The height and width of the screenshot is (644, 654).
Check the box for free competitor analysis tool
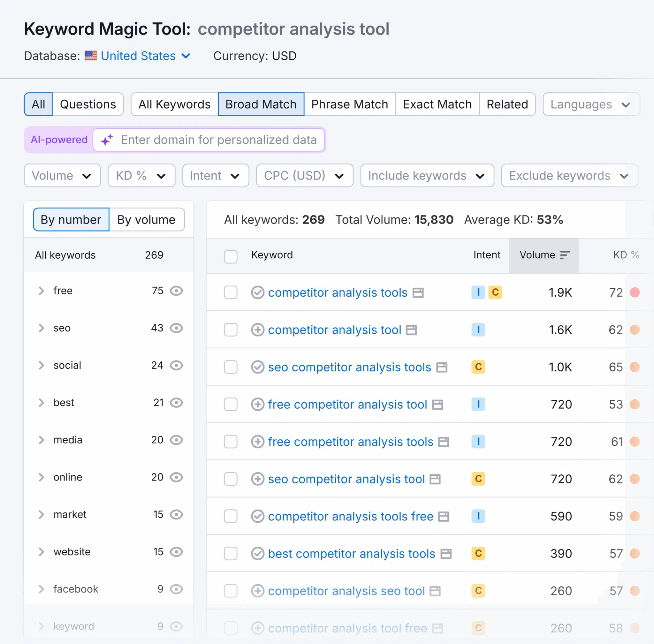pos(231,404)
